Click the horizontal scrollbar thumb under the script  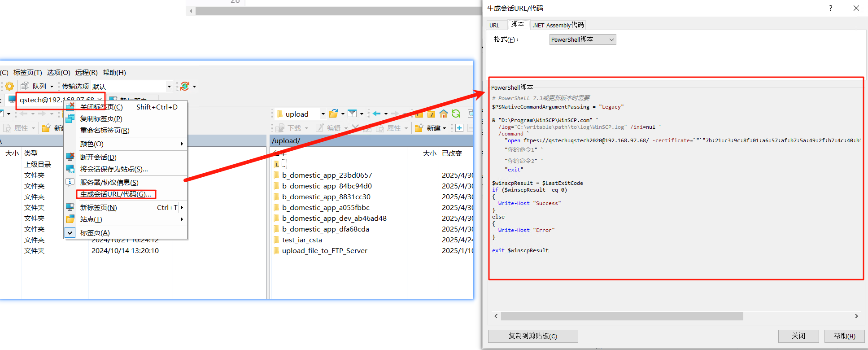click(x=622, y=316)
